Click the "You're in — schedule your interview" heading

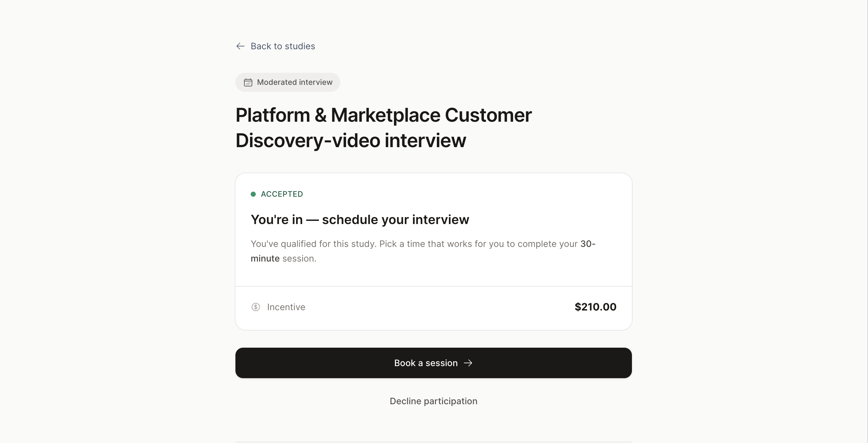[x=360, y=220]
